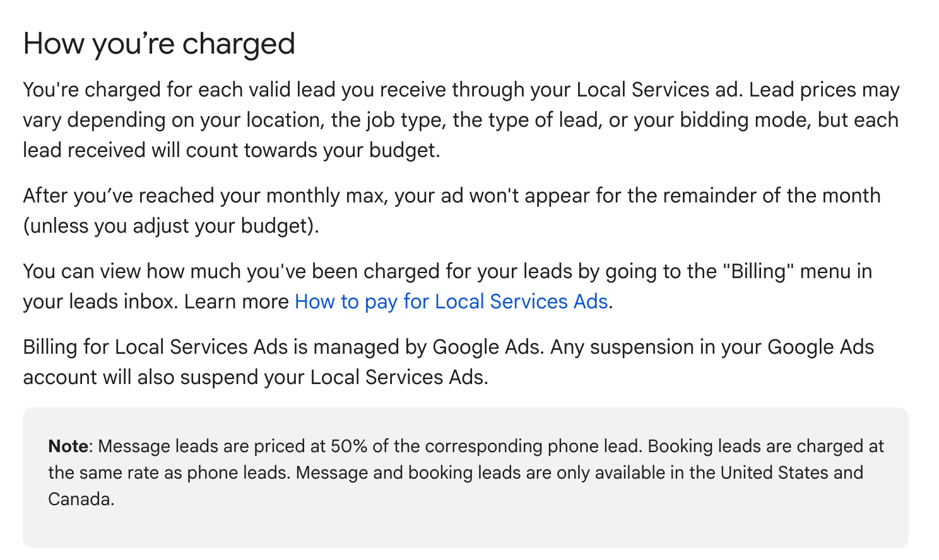Click the "How you're charged" heading

159,44
